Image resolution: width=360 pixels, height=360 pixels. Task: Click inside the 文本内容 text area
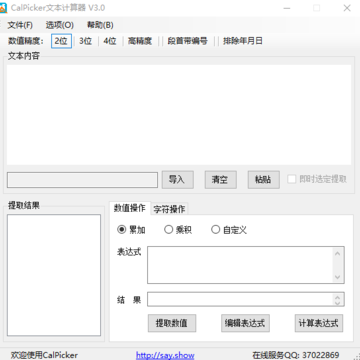coord(179,114)
